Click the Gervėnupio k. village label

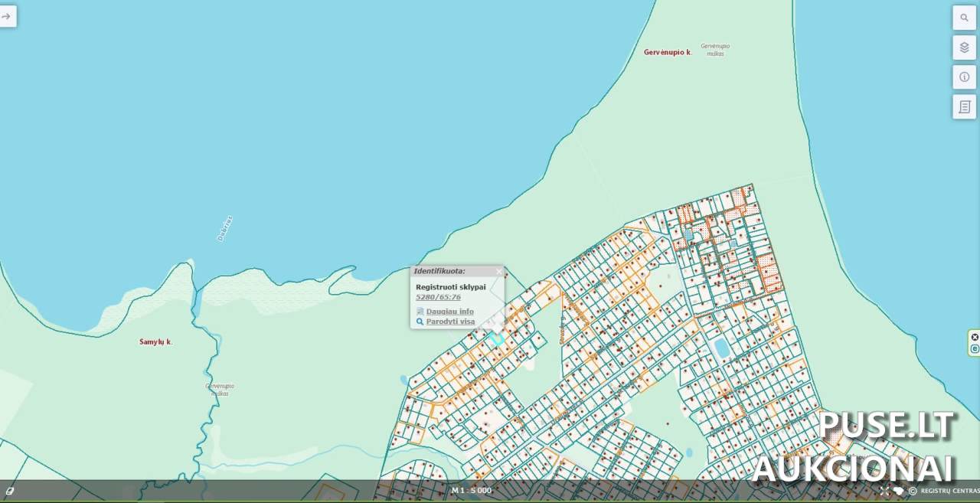pos(668,52)
